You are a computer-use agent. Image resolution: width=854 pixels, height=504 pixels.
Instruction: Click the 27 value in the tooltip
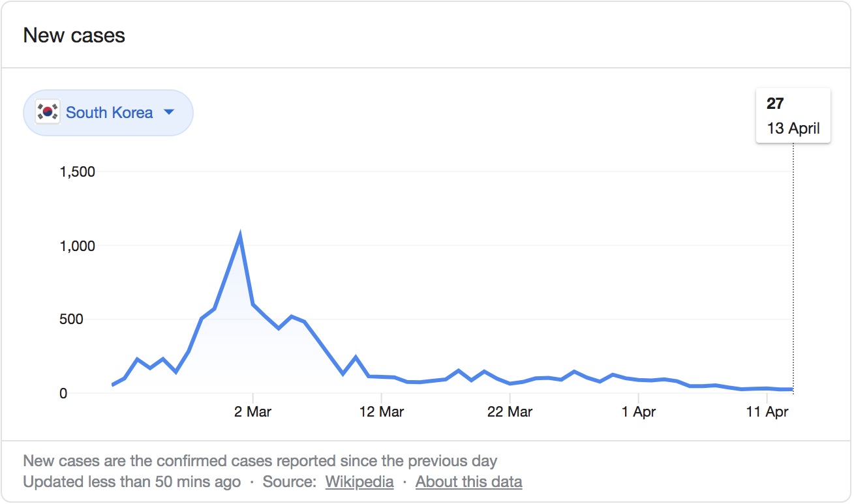point(775,104)
